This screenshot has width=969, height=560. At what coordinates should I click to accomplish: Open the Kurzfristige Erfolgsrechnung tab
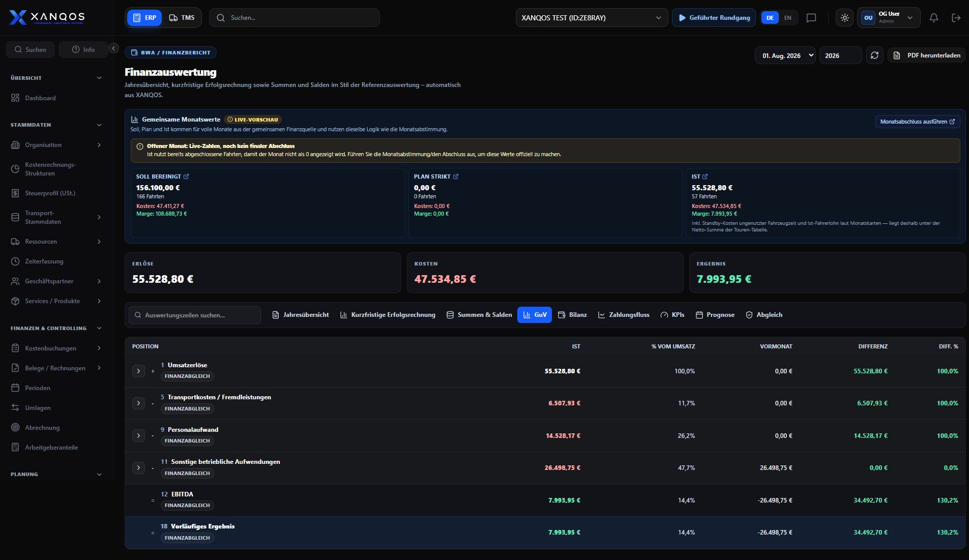(x=388, y=315)
